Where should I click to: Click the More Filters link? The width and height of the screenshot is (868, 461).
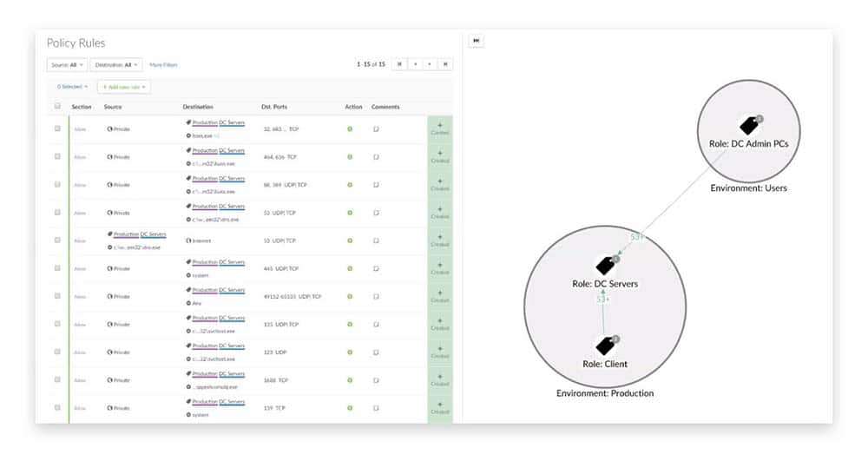tap(163, 64)
